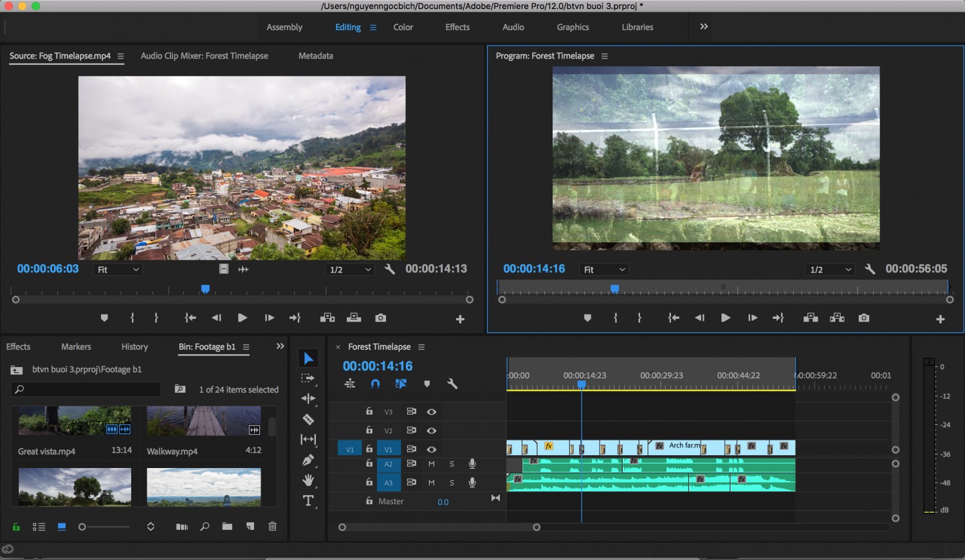965x560 pixels.
Task: Switch to the Color workspace
Action: point(403,27)
